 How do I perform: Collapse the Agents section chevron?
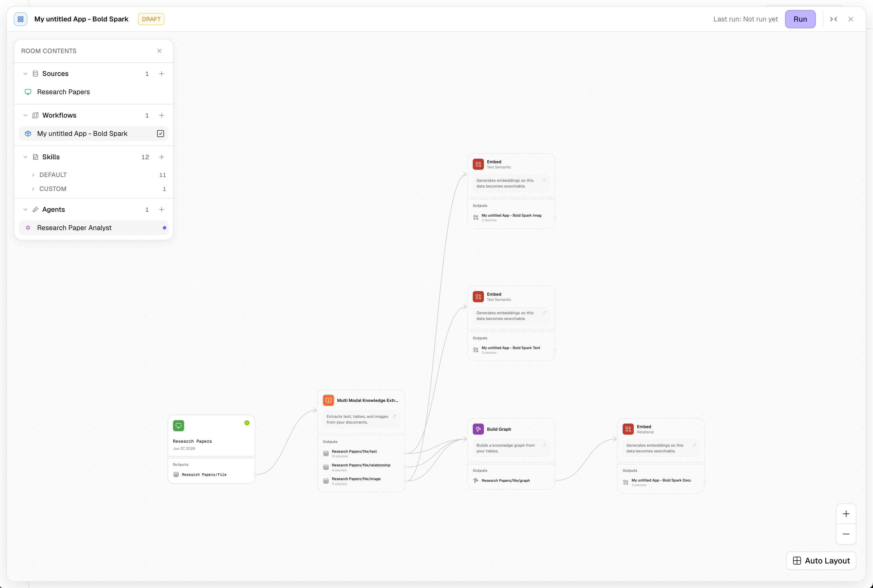(x=25, y=210)
